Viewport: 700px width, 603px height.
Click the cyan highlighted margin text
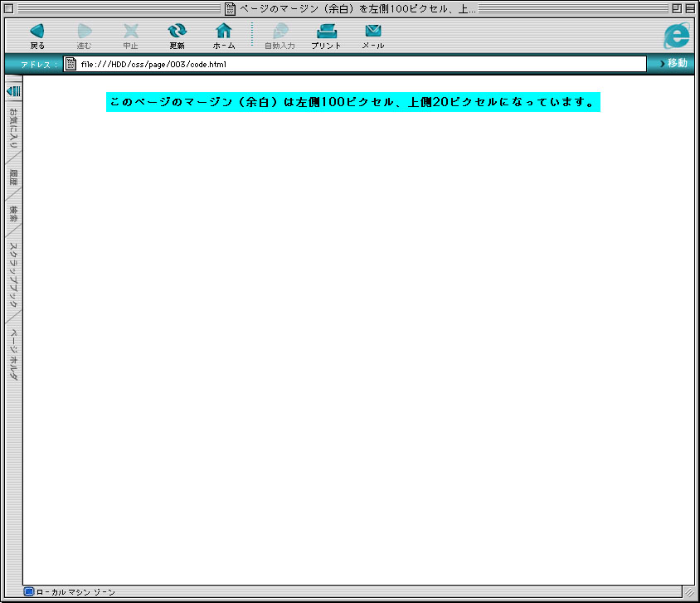pyautogui.click(x=353, y=102)
